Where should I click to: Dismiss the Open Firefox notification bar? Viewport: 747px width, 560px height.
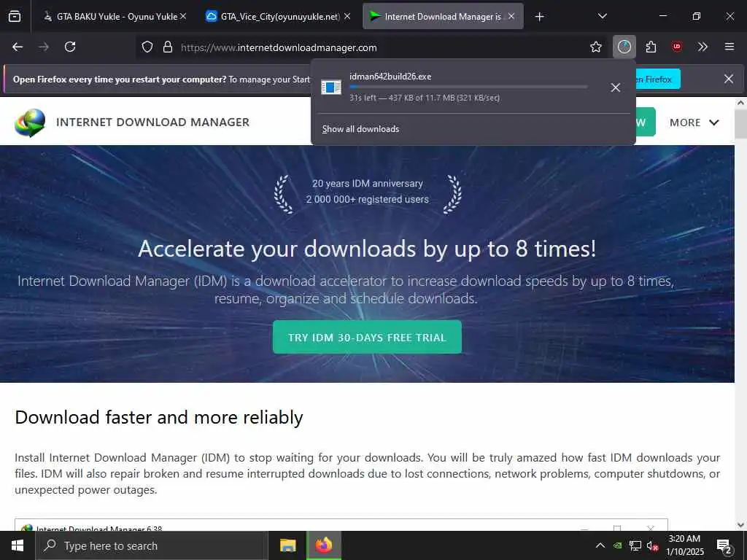729,79
